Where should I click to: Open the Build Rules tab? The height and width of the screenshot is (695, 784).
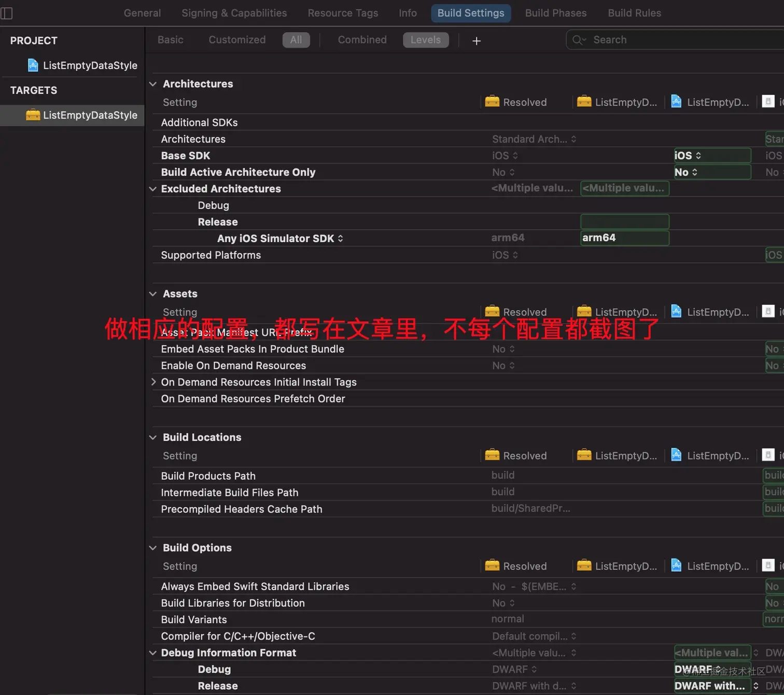click(x=635, y=13)
